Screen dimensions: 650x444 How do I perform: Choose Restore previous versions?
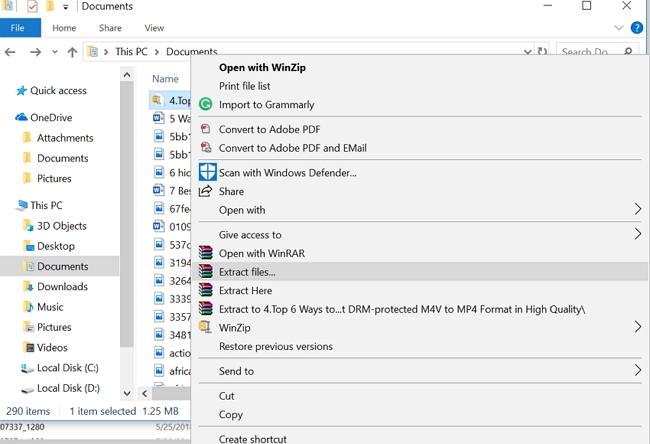276,346
